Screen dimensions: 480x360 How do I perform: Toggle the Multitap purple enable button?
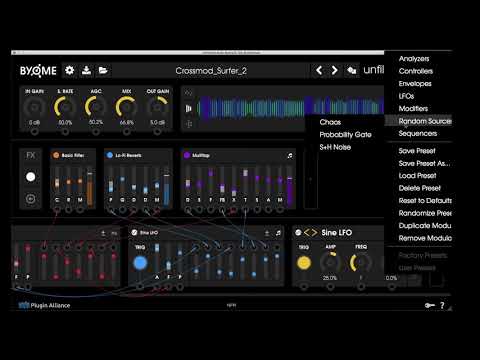click(187, 155)
